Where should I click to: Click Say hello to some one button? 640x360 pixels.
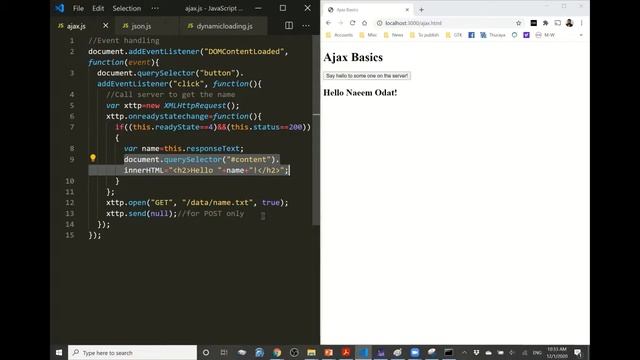[367, 76]
